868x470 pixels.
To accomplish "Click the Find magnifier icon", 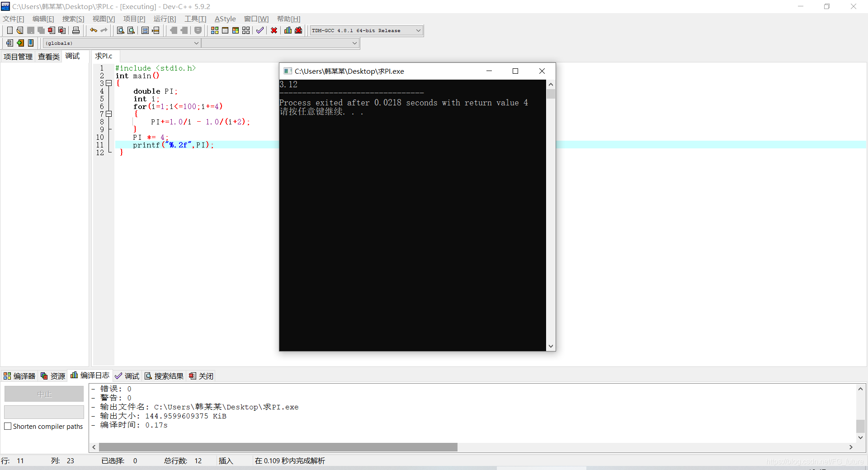I will (x=121, y=30).
